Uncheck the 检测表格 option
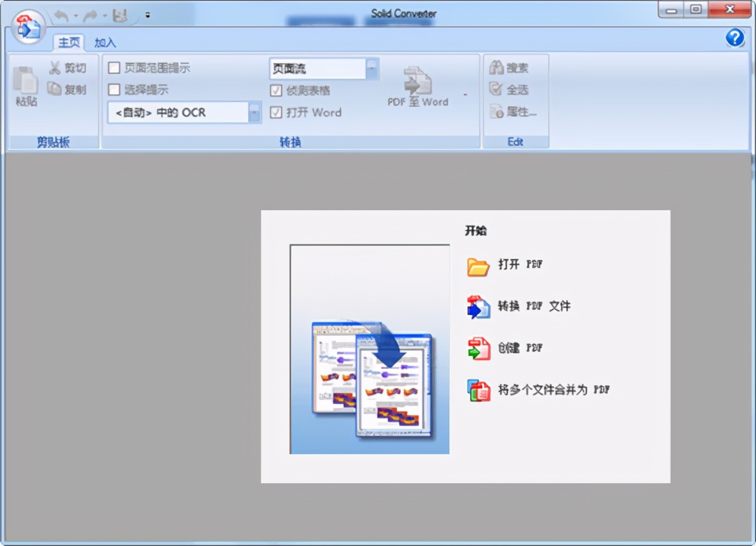756x546 pixels. click(275, 91)
